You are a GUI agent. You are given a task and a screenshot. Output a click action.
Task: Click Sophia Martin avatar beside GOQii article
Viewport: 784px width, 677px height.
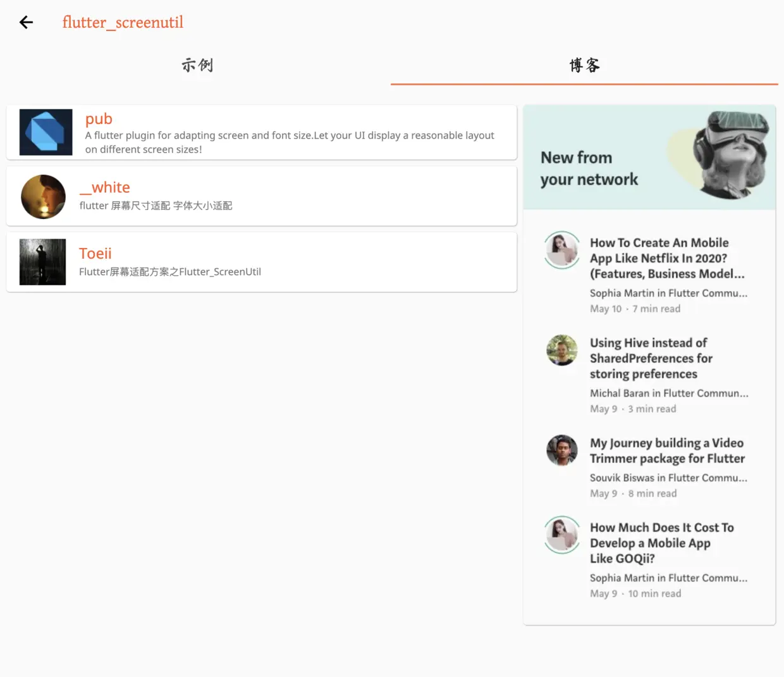point(562,535)
